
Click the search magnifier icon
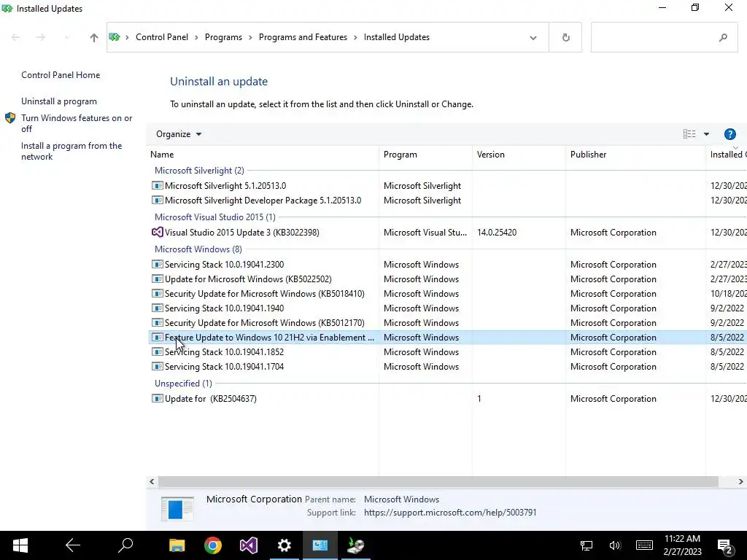pos(723,37)
